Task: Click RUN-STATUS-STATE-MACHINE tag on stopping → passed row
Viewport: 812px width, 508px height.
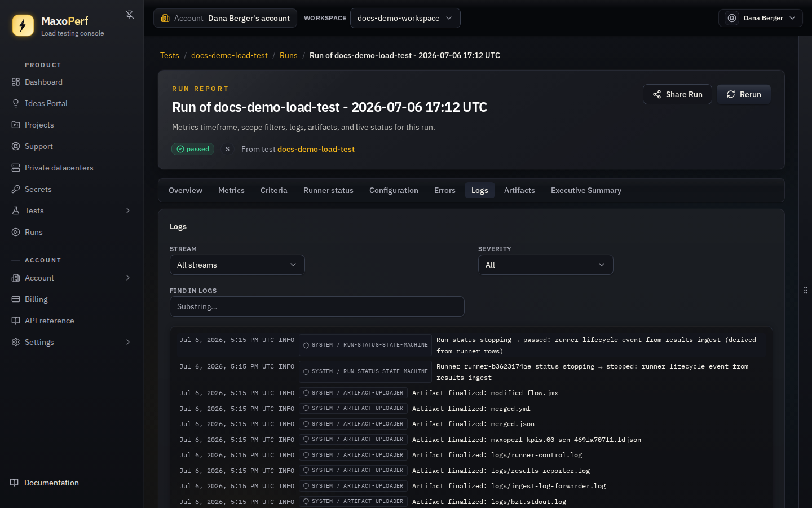Action: (x=365, y=345)
